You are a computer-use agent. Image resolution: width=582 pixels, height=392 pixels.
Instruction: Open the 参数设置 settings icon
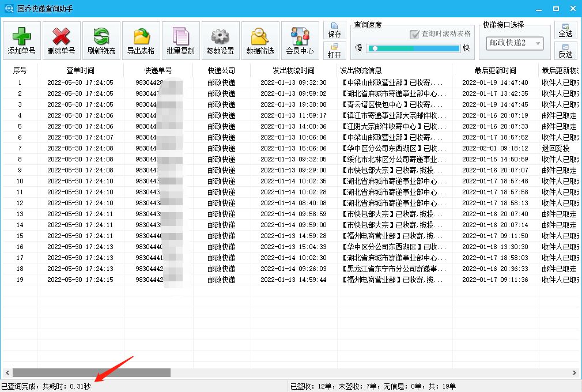click(x=220, y=39)
